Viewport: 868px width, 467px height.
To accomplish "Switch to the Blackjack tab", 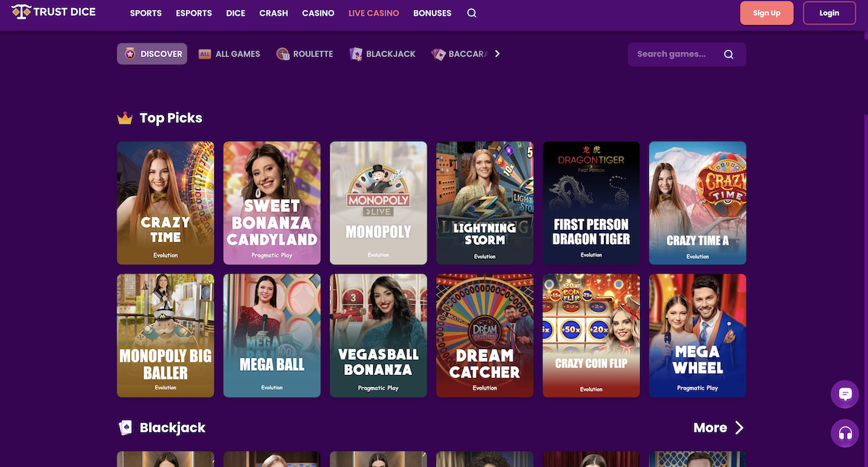I will [x=383, y=54].
